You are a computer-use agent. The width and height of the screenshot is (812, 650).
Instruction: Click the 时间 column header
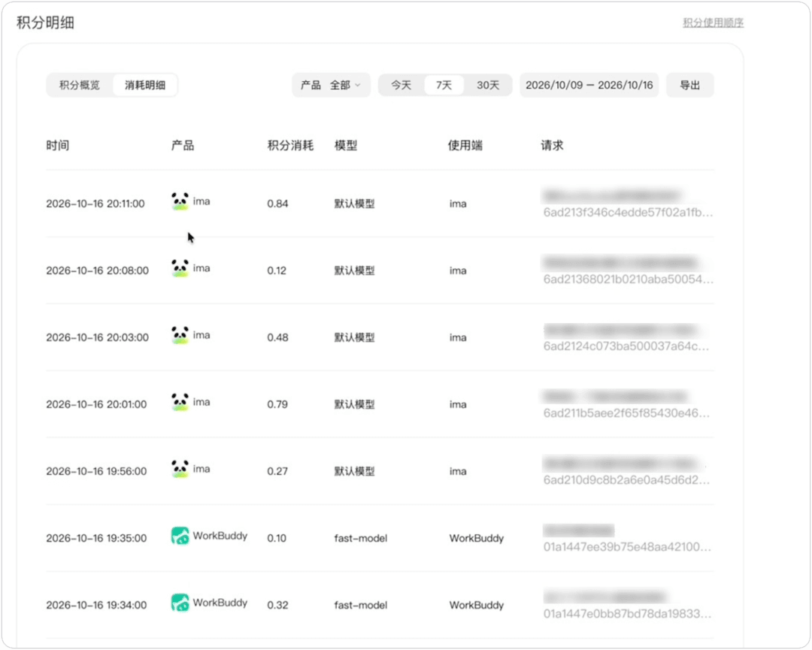click(x=57, y=146)
